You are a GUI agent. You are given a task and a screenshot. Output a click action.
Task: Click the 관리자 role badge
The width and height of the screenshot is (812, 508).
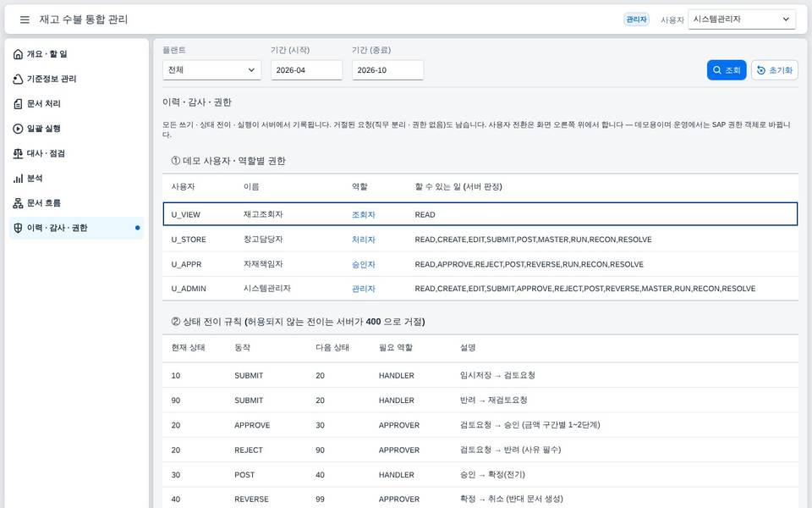[x=636, y=19]
